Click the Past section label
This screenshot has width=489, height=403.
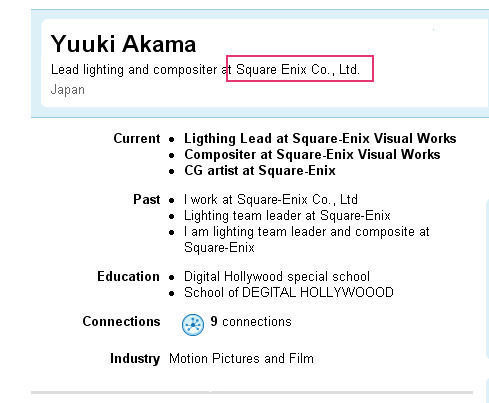147,200
